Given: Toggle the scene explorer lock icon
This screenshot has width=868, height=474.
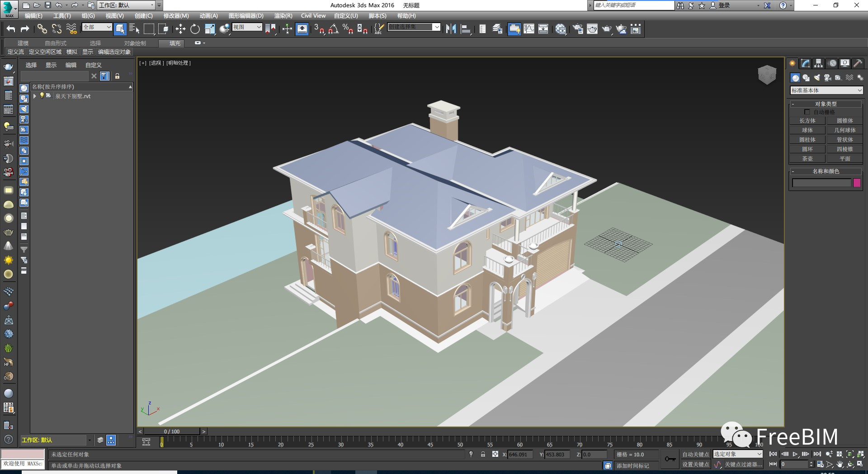Looking at the screenshot, I should click(x=118, y=76).
